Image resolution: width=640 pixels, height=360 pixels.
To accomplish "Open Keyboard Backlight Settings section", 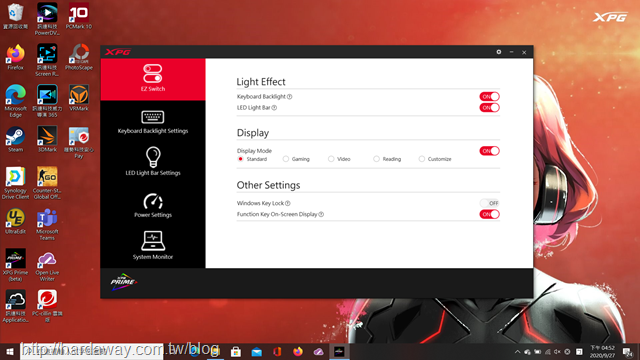I will tap(153, 122).
